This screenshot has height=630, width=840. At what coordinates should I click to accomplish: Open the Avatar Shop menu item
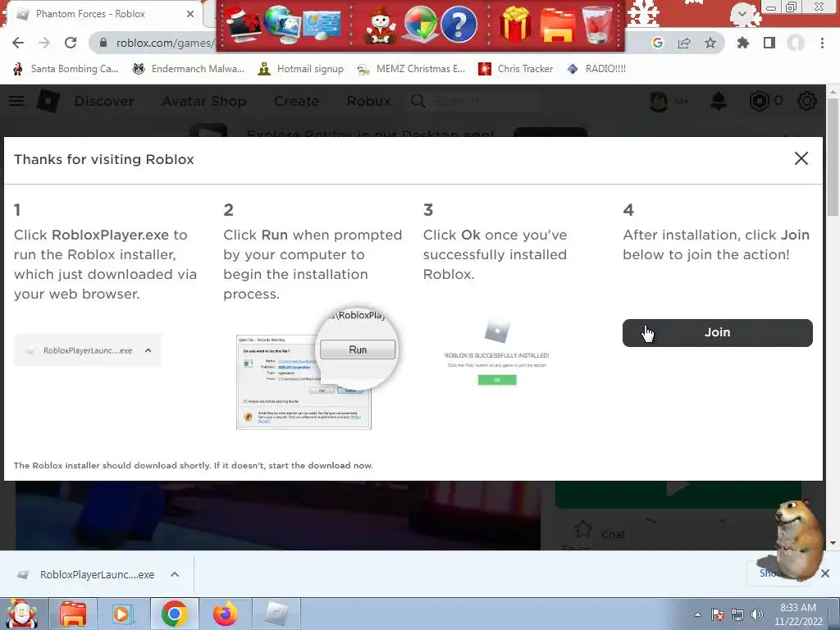(x=204, y=101)
